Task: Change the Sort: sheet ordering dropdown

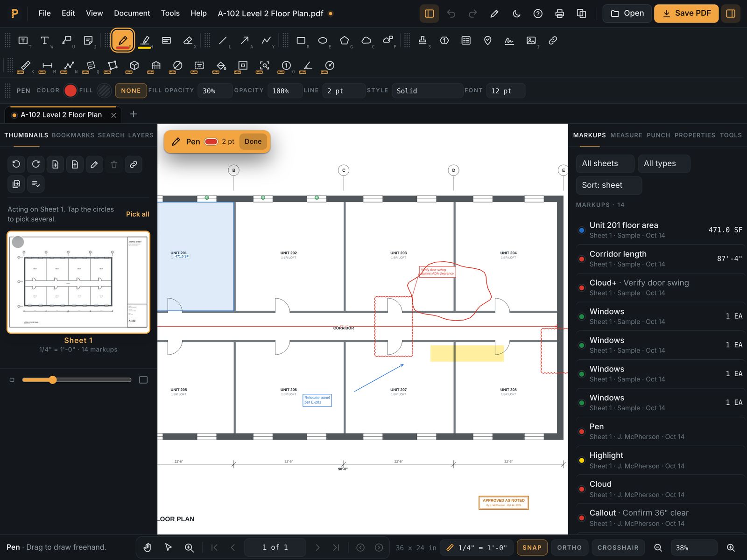Action: 609,185
